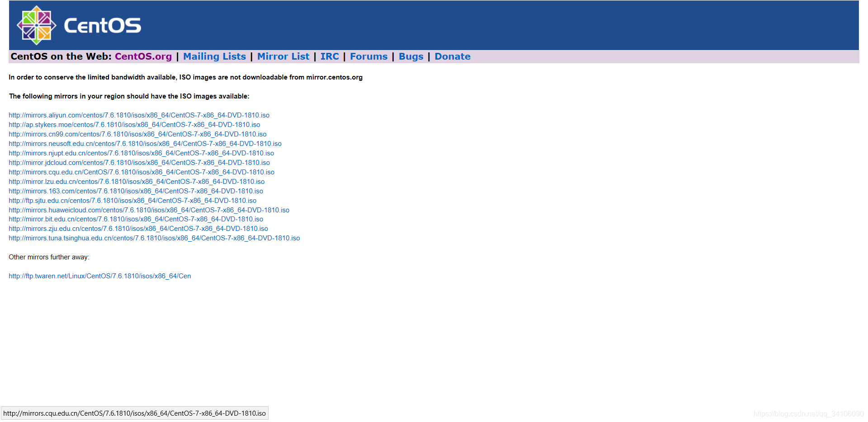Click the bandwidth notice mentioning mirror.centos.org
The width and height of the screenshot is (868, 422).
pyautogui.click(x=185, y=77)
